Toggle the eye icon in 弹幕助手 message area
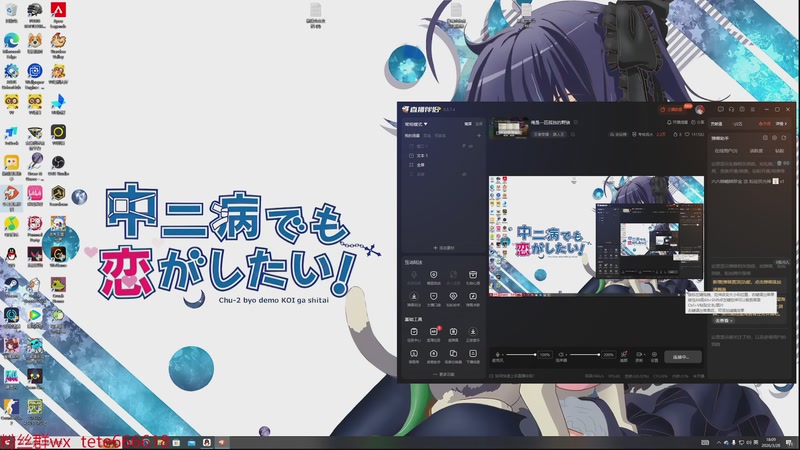Image resolution: width=800 pixels, height=450 pixels. (x=786, y=163)
